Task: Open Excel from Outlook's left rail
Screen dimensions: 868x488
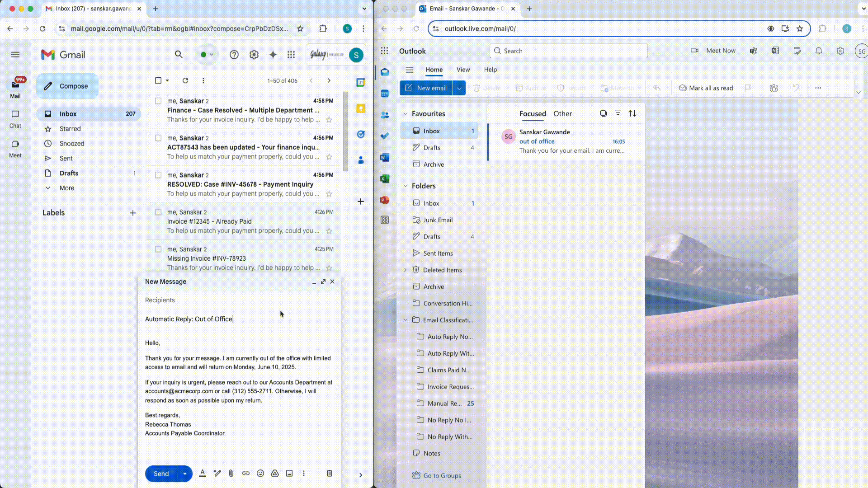Action: pos(384,178)
